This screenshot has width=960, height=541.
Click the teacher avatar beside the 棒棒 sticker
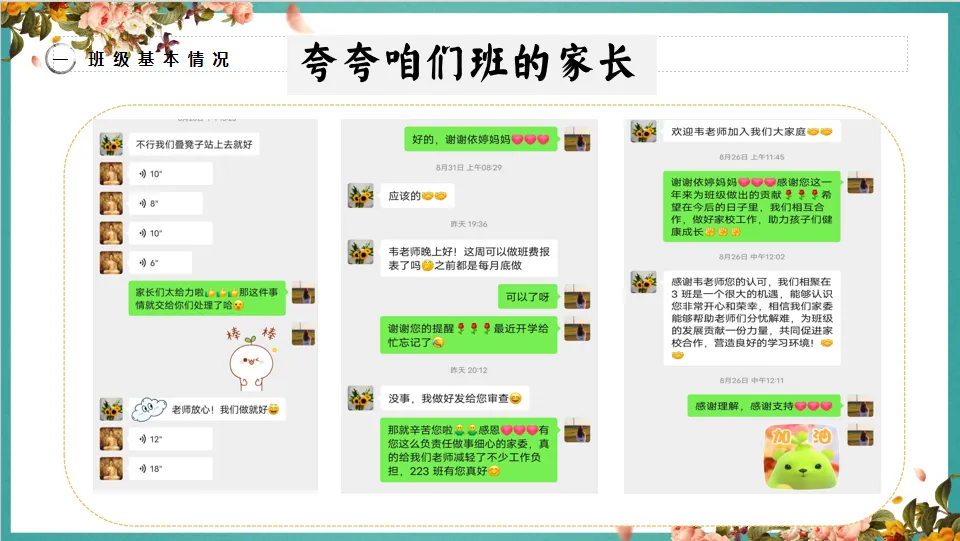[303, 335]
